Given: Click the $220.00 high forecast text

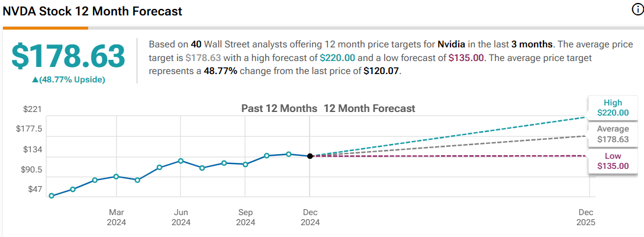Looking at the screenshot, I should coord(337,57).
